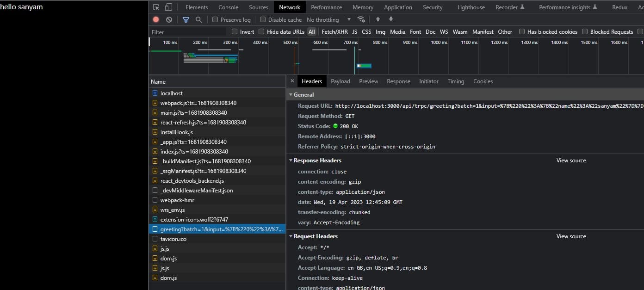Enable the Preserve log checkbox
Screen dimensions: 644x290
pos(215,19)
